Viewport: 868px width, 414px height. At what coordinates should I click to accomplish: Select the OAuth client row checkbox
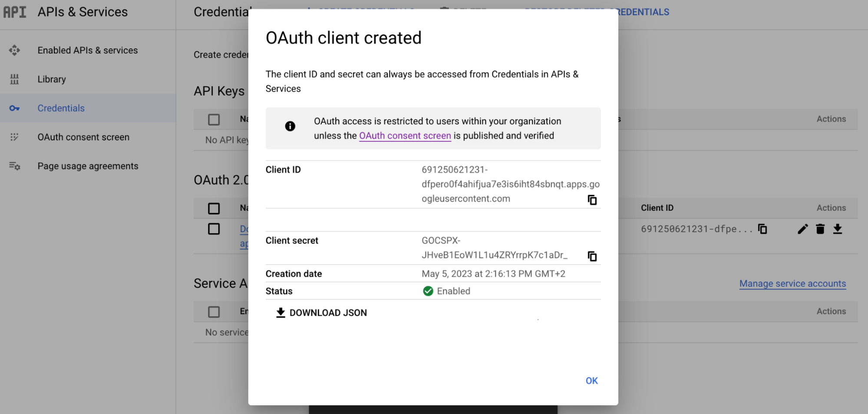click(x=214, y=229)
